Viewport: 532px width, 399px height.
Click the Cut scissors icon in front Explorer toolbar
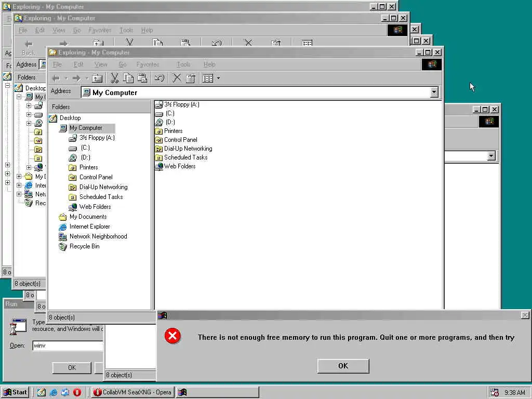114,78
